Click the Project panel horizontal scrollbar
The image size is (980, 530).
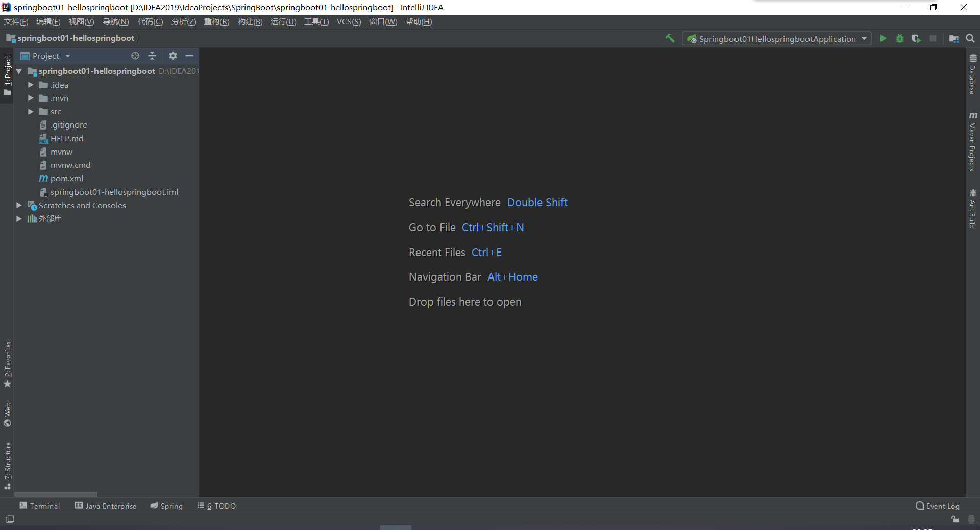tap(56, 494)
